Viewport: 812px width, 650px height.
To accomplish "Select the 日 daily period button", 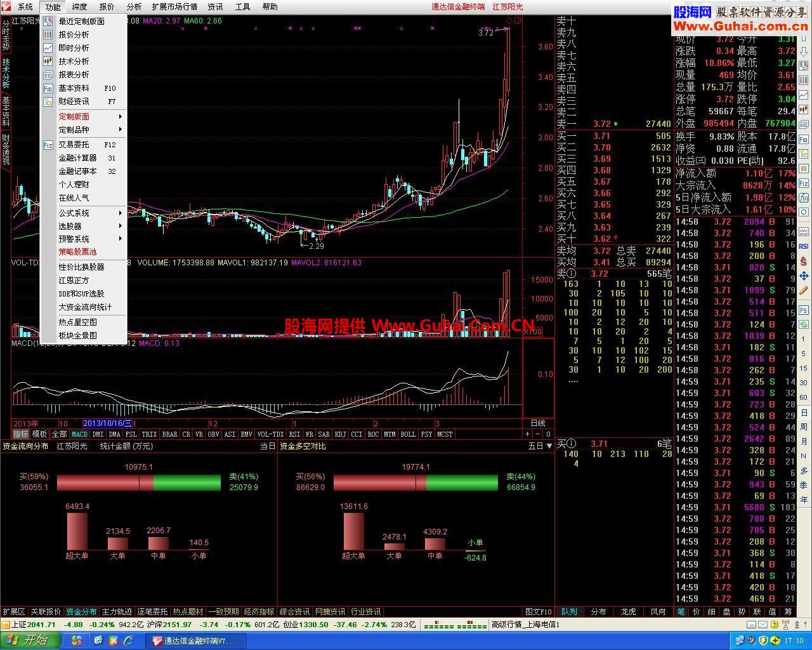I will (804, 412).
